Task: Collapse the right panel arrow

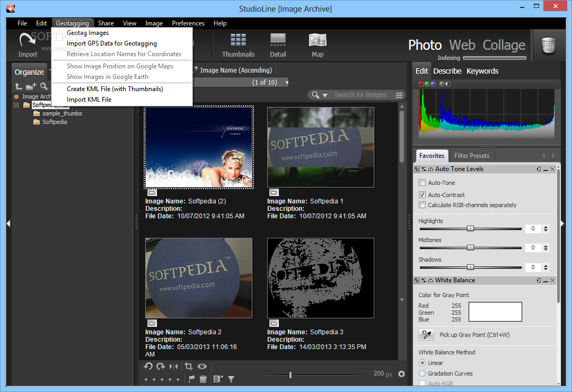Action: point(562,224)
